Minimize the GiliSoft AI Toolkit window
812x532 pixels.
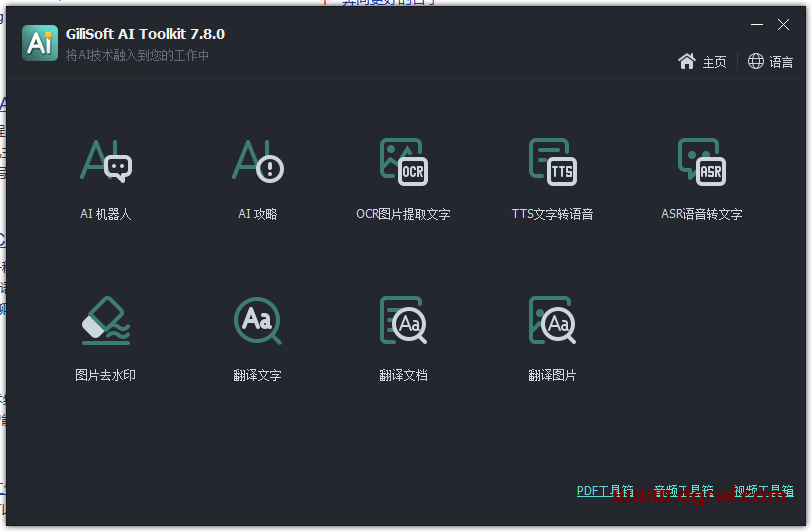pyautogui.click(x=757, y=24)
